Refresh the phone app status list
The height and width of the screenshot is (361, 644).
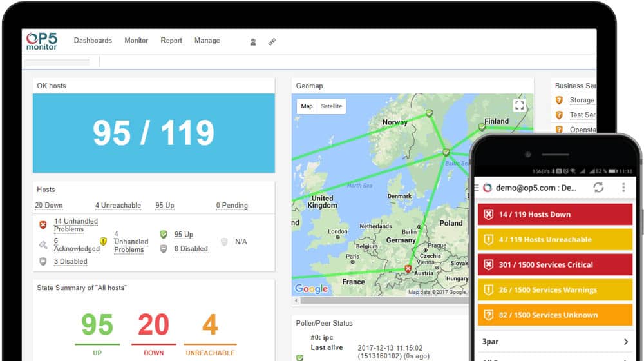(x=598, y=188)
